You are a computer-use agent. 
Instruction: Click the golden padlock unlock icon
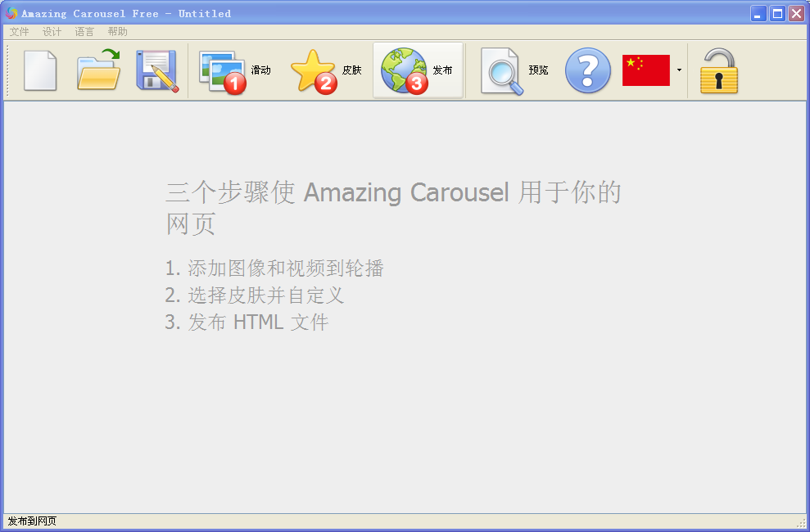click(x=719, y=70)
